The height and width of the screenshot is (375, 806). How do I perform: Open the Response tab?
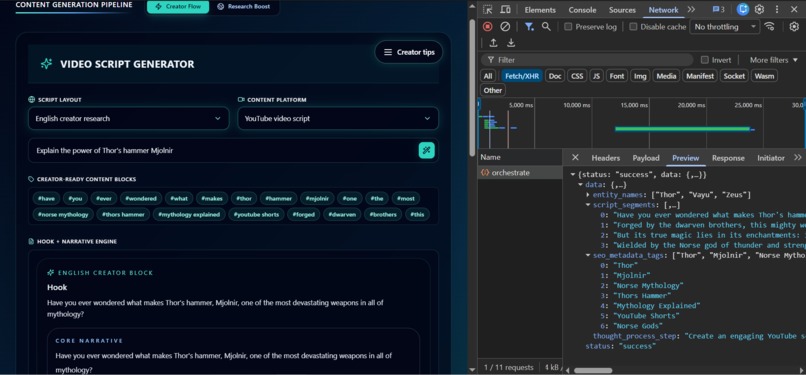click(x=728, y=158)
